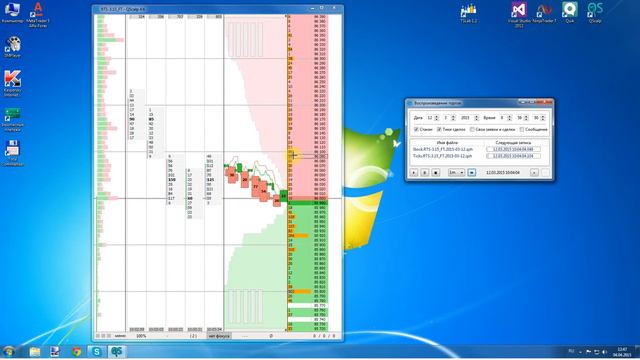
Task: Toggle the Стакан checkbox
Action: tap(416, 129)
